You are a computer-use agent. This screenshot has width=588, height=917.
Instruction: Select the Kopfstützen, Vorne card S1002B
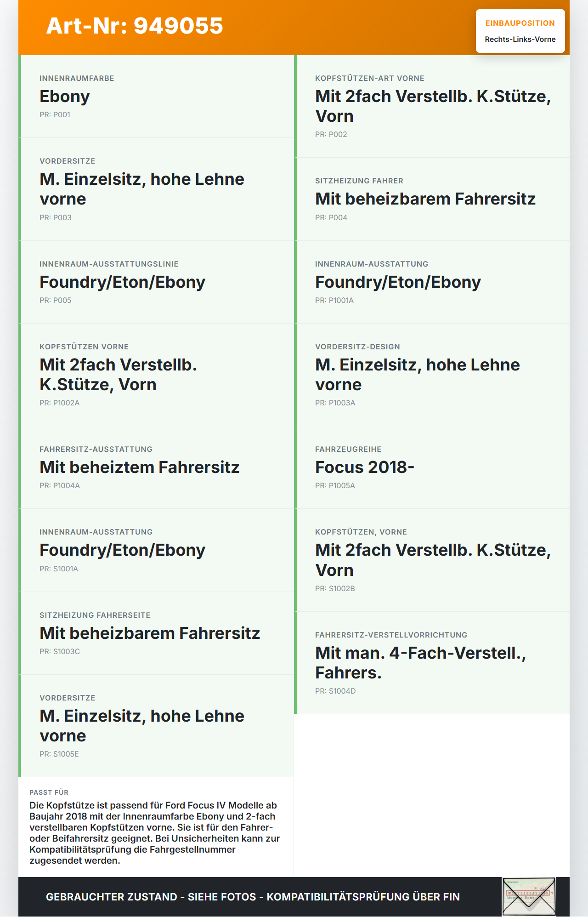(x=432, y=560)
